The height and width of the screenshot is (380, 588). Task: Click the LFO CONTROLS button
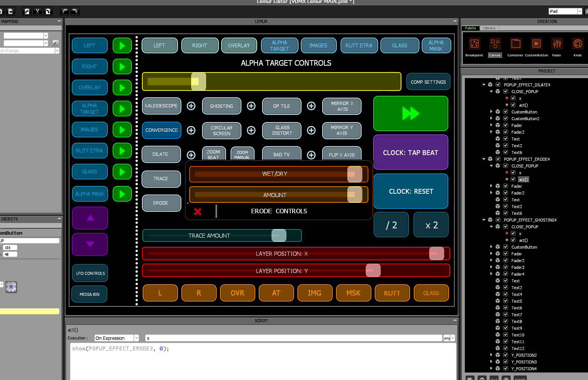[90, 273]
